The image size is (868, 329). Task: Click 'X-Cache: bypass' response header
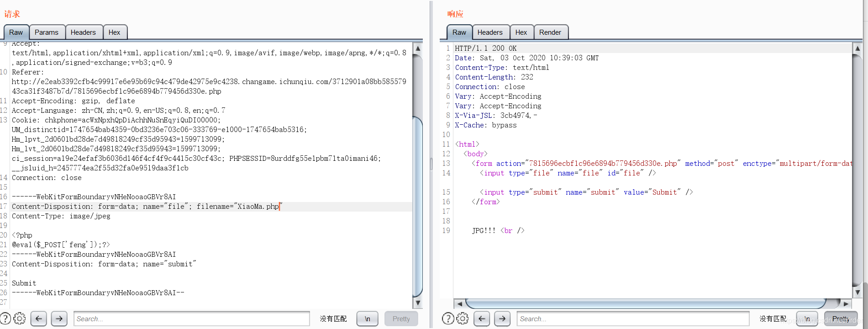486,125
